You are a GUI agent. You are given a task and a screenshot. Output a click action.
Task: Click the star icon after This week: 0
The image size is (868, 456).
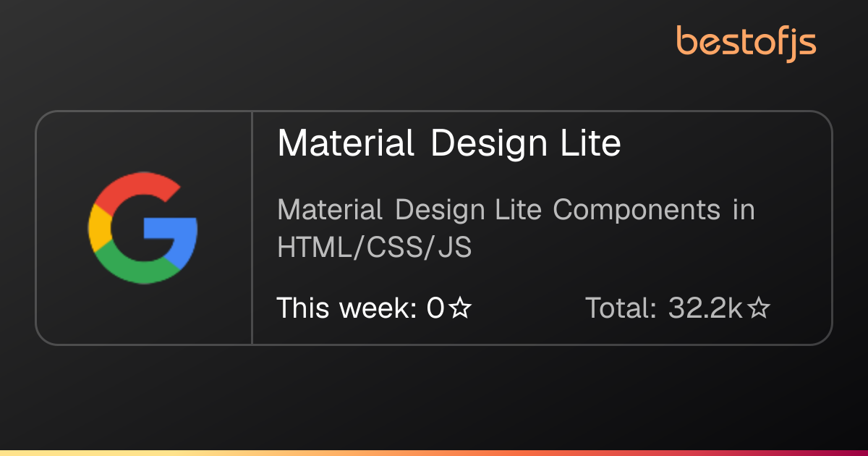tap(460, 309)
